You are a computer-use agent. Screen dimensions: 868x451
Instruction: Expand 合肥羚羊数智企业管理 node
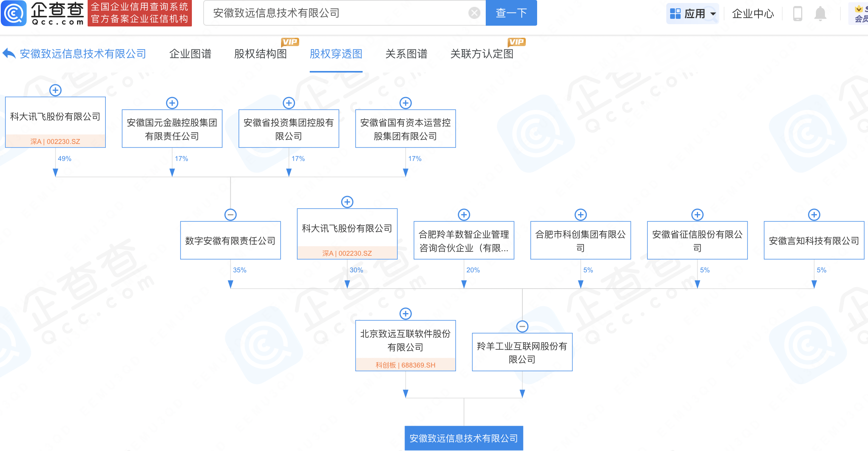[x=464, y=215]
